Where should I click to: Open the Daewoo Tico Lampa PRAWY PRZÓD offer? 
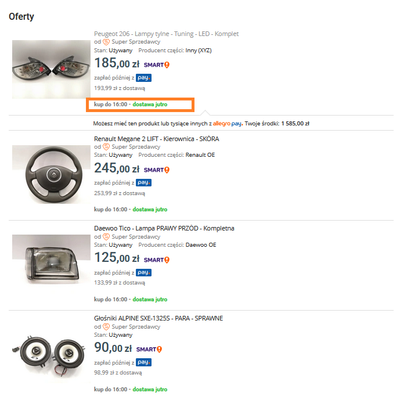(x=164, y=229)
